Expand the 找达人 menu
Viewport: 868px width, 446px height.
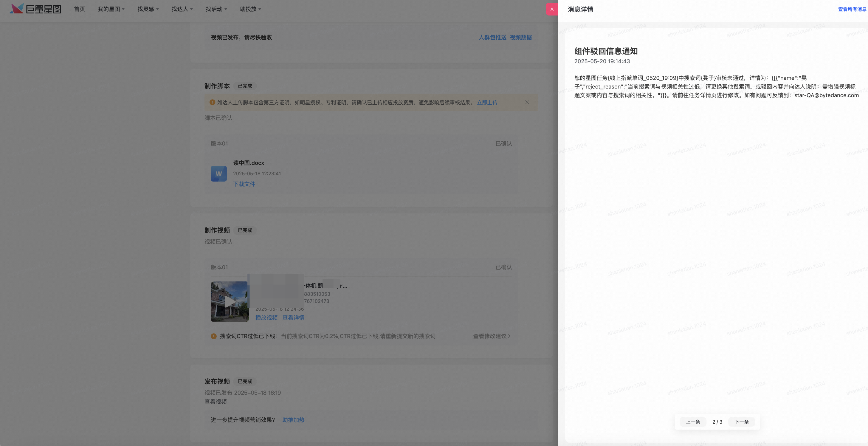pyautogui.click(x=182, y=9)
